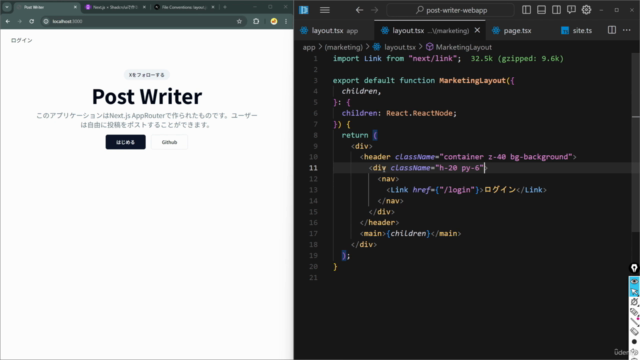
Task: Open the VS Code settings gear icon
Action: pyautogui.click(x=586, y=10)
